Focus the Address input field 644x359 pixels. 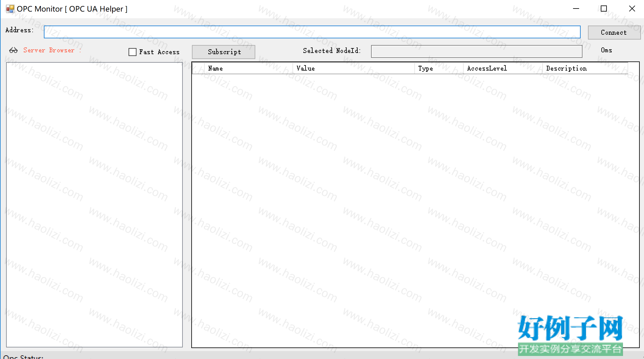point(312,32)
